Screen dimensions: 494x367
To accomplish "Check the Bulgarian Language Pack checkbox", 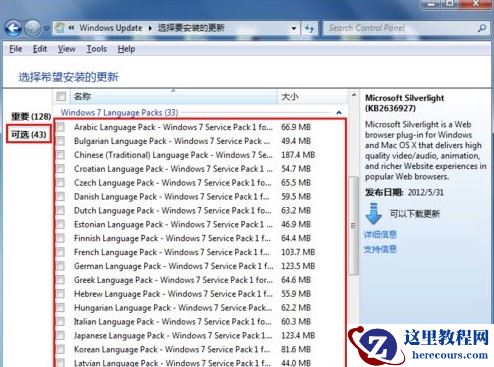I will click(61, 141).
